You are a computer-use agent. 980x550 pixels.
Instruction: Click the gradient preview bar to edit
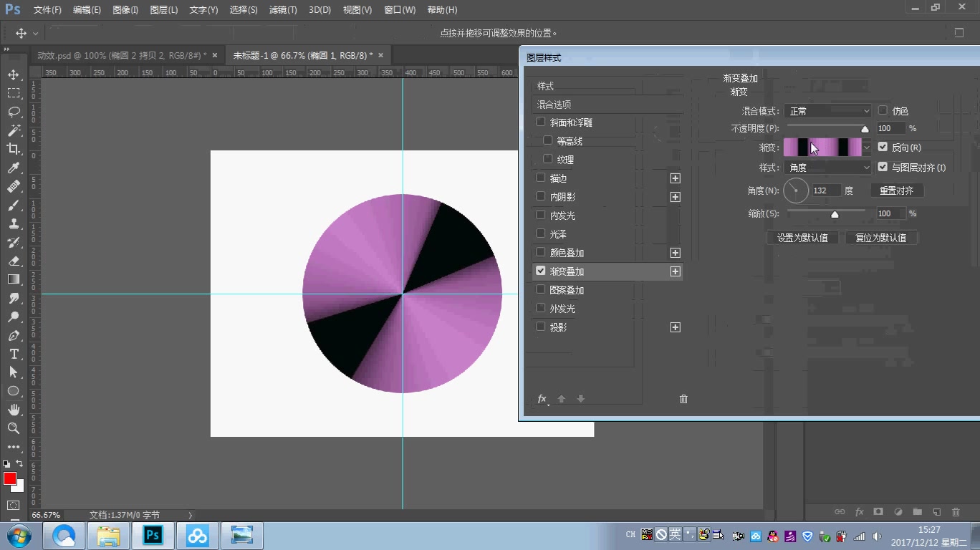[824, 147]
